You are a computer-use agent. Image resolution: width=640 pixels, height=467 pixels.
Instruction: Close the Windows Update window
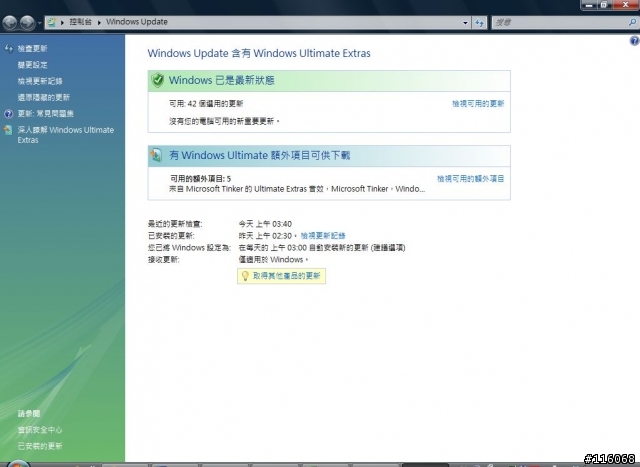click(x=625, y=5)
